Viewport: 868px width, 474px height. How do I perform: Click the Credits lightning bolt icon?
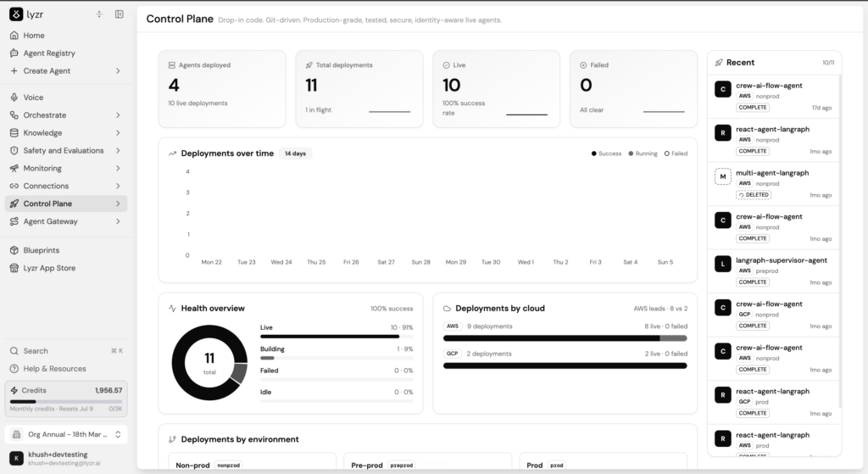(14, 390)
